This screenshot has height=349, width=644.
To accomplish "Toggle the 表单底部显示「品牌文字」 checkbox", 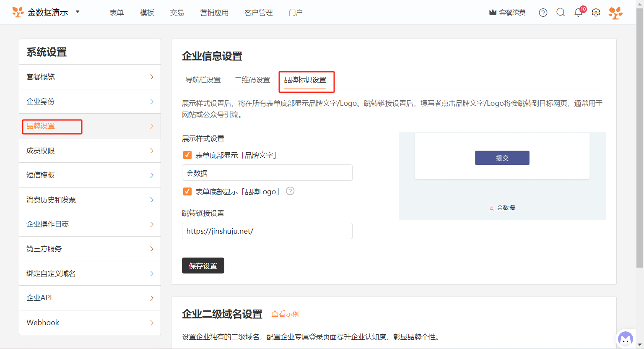I will tap(187, 155).
